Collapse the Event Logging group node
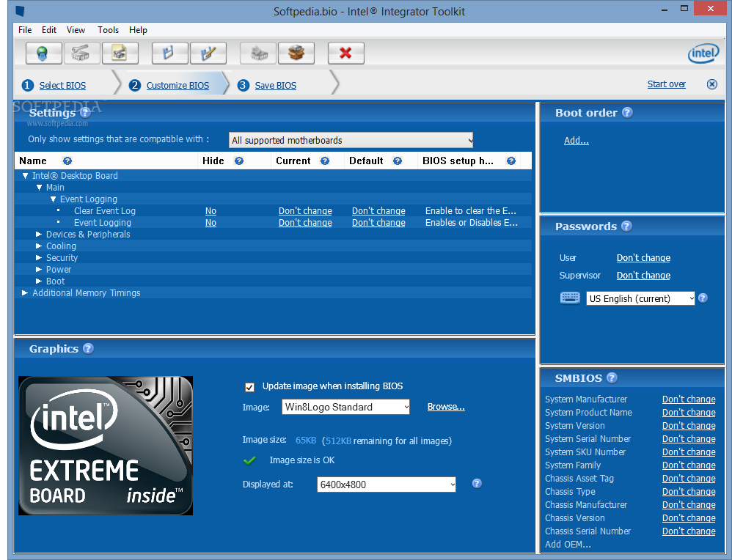Viewport: 732px width, 560px height. click(54, 199)
